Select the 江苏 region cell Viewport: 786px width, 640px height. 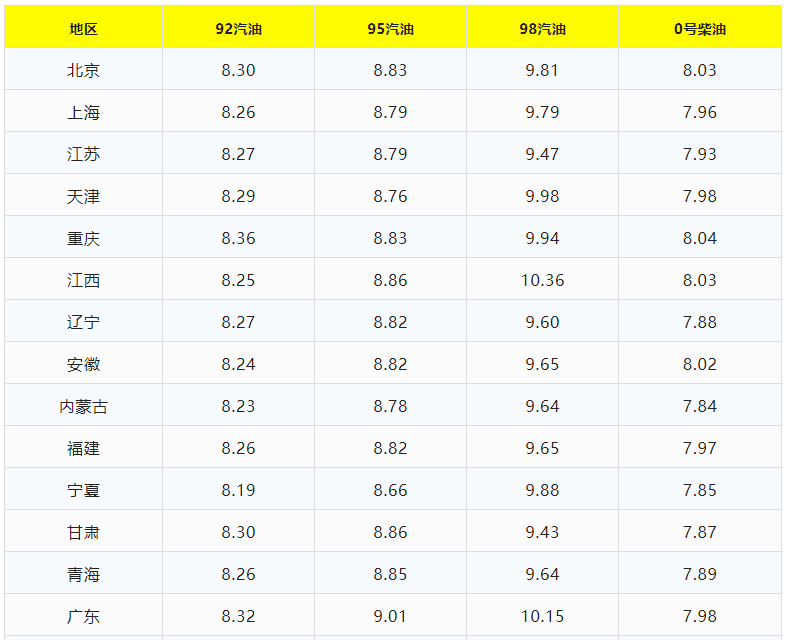point(83,154)
